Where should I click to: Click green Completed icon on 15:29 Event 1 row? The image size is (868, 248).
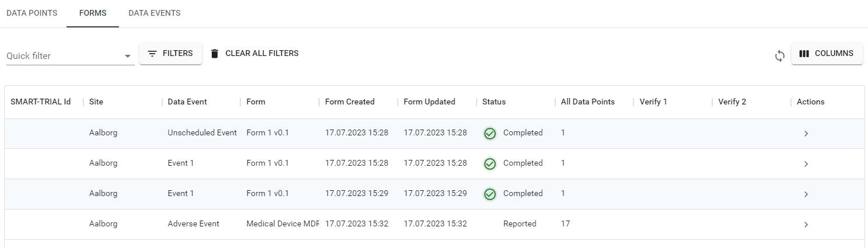tap(490, 194)
